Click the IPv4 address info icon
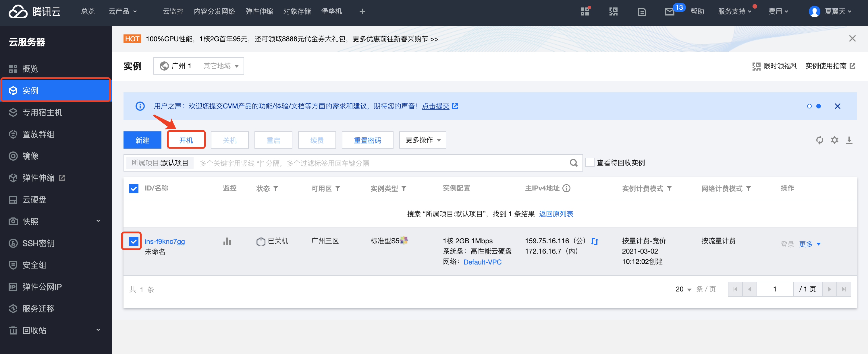 tap(566, 188)
